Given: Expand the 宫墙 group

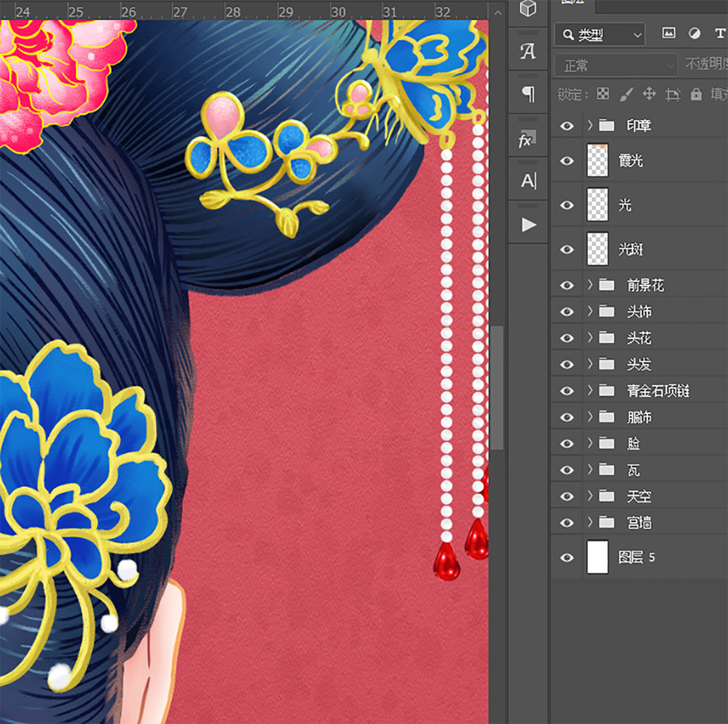Looking at the screenshot, I should click(590, 523).
